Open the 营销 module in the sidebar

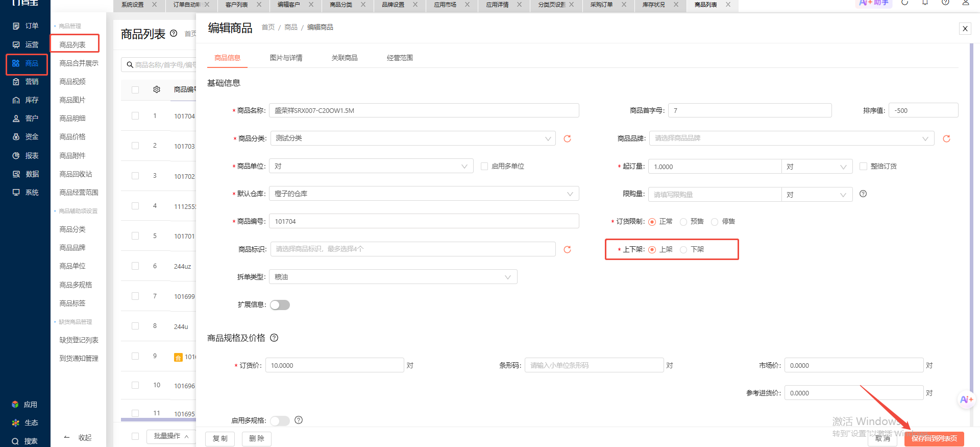[x=26, y=82]
